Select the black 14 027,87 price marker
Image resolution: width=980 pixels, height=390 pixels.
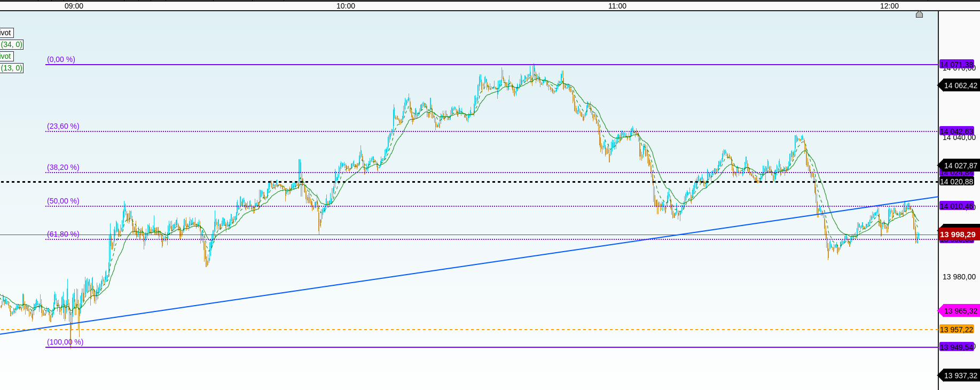point(959,166)
